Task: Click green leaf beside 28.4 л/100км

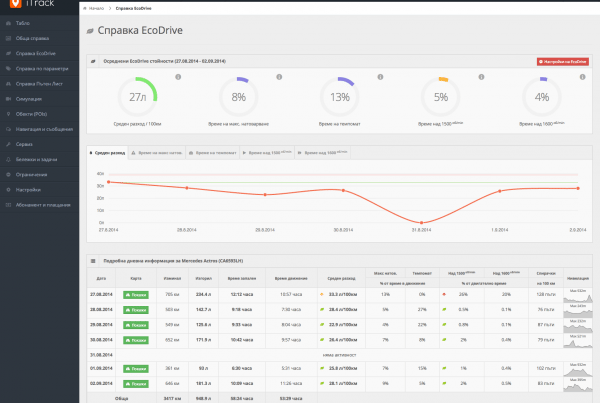Action: (322, 309)
